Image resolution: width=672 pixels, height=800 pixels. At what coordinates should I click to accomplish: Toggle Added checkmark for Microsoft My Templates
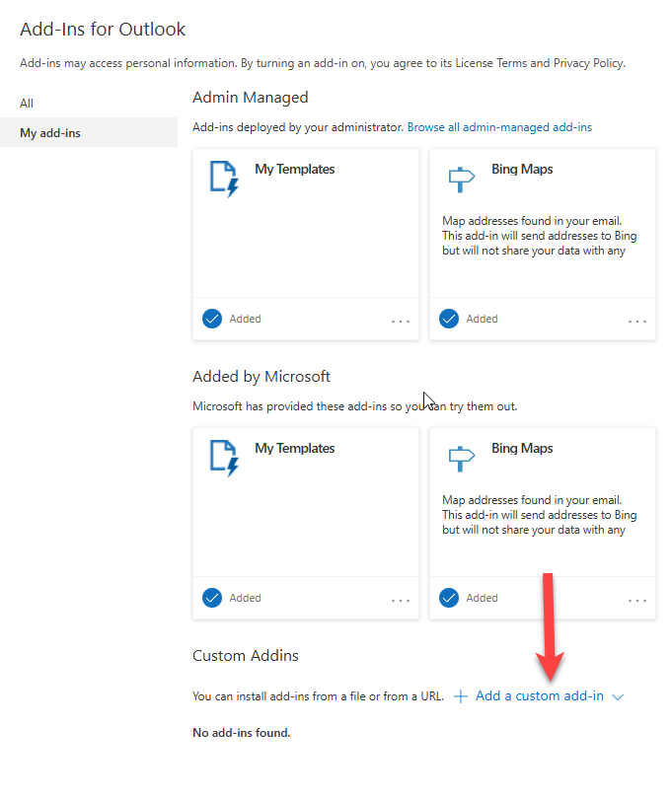tap(212, 598)
